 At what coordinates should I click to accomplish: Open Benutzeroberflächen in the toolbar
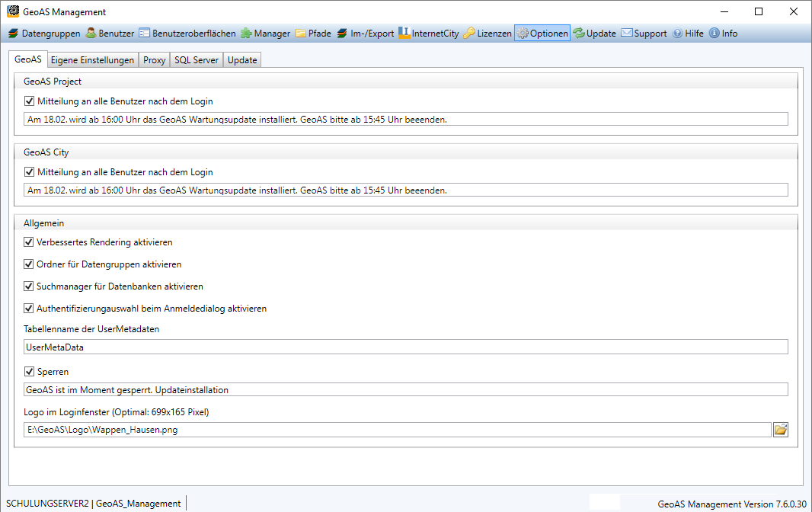tap(187, 34)
